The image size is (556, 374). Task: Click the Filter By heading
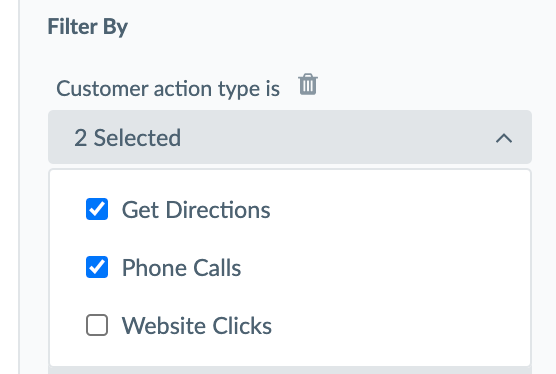[88, 27]
